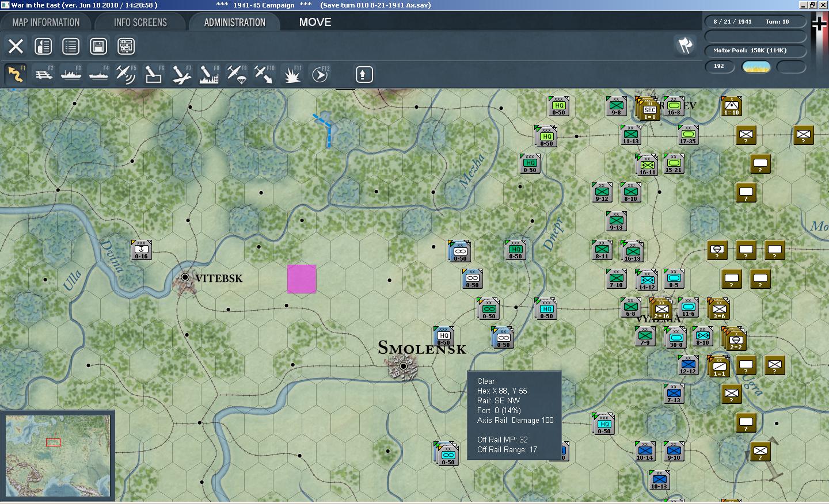
Task: Select the 16-11 unit counter
Action: pos(648,165)
